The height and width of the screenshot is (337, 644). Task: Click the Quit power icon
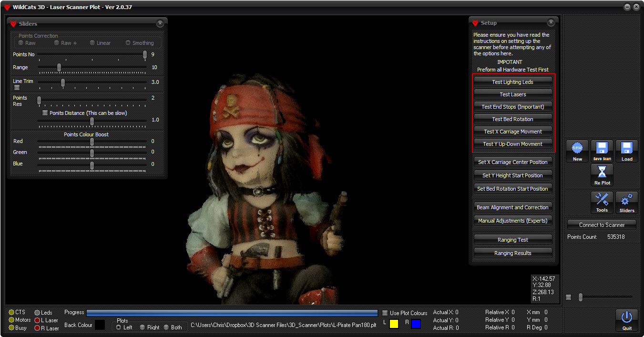pyautogui.click(x=627, y=320)
